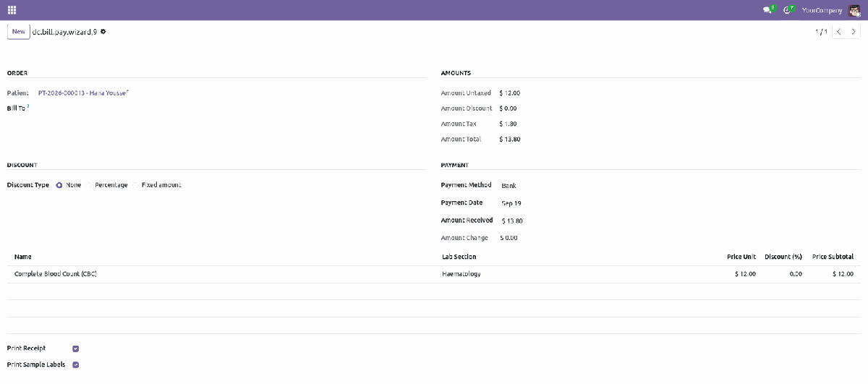Screen dimensions: 868x384
Task: Toggle the Print Receipt checkbox
Action: tap(76, 349)
